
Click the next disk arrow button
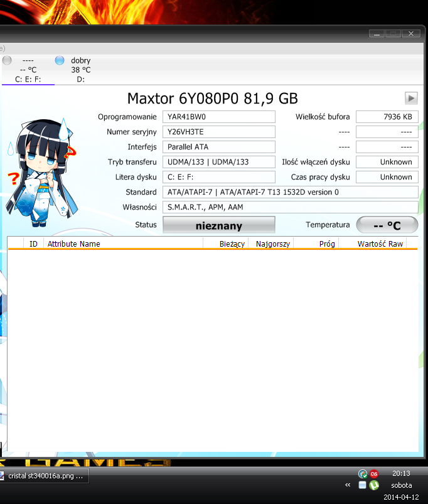[x=411, y=98]
